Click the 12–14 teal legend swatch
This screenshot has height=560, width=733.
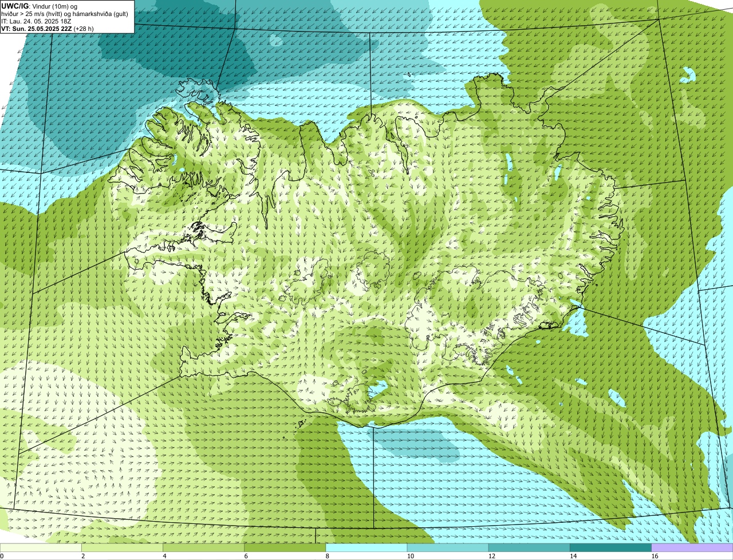529,548
